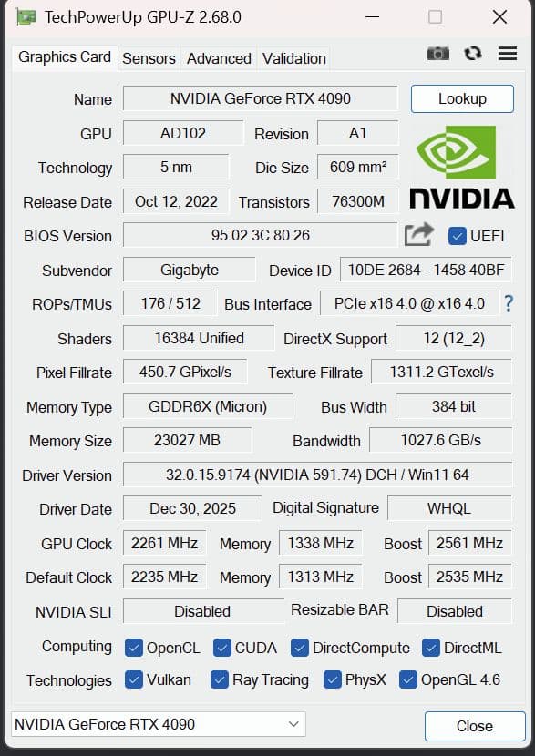Open the GPU selection dropdown
Viewport: 535px width, 756px height.
293,724
